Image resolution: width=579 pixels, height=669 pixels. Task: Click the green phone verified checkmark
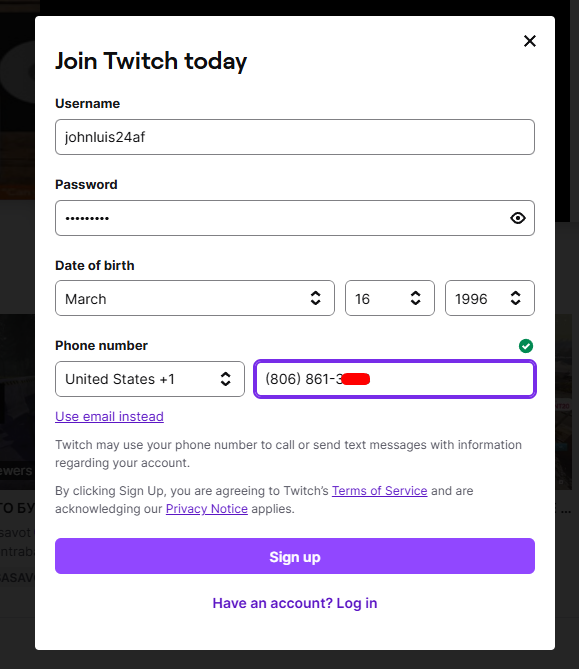(x=526, y=346)
